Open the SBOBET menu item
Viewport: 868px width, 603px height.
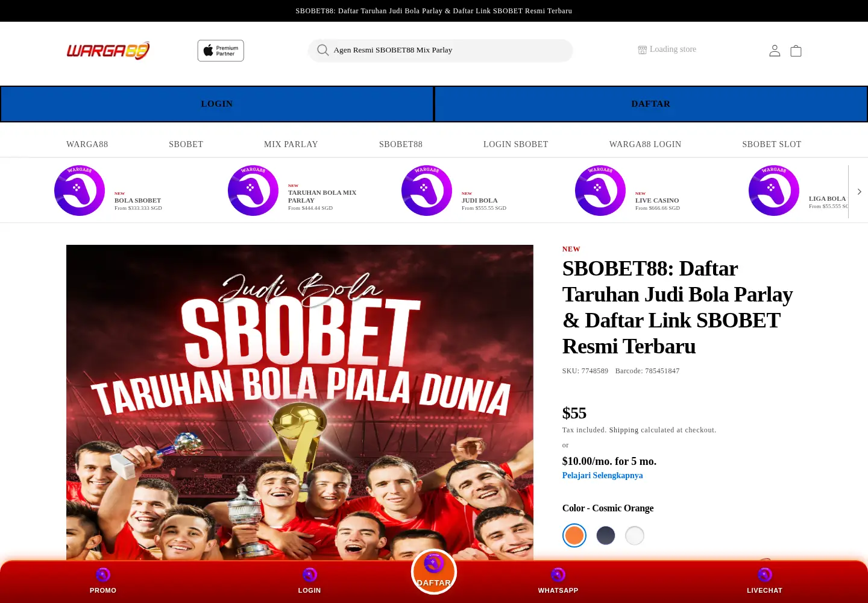(186, 145)
